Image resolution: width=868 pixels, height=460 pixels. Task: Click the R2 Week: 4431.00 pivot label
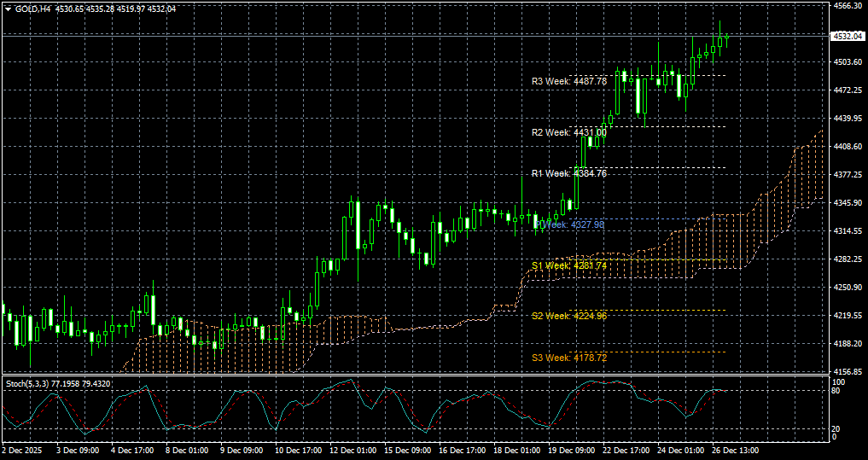tap(569, 132)
